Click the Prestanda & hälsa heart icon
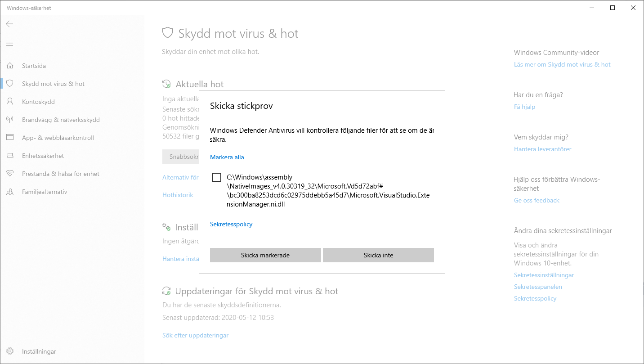The width and height of the screenshot is (644, 364). 10,174
